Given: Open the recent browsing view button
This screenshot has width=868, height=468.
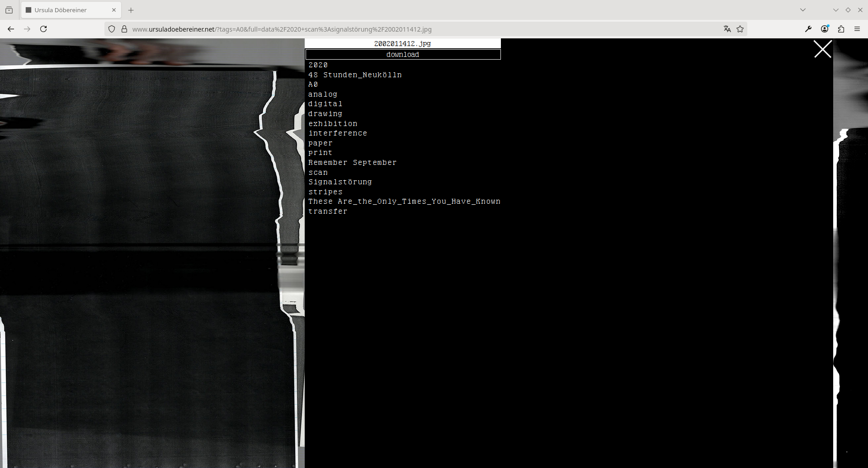Looking at the screenshot, I should 9,10.
